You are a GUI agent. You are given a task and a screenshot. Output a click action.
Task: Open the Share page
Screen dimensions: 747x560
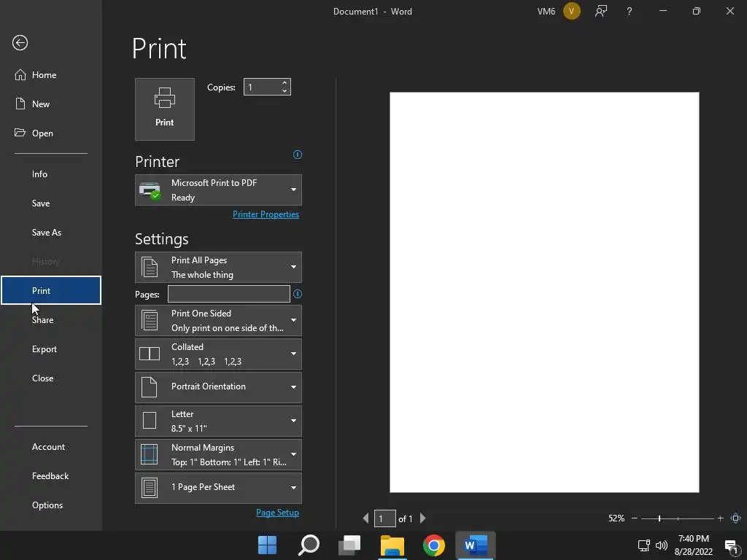[x=51, y=320]
